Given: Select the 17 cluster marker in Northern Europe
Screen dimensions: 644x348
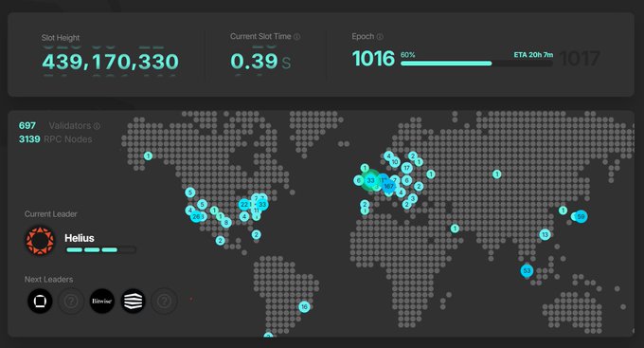Looking at the screenshot, I should (x=406, y=168).
